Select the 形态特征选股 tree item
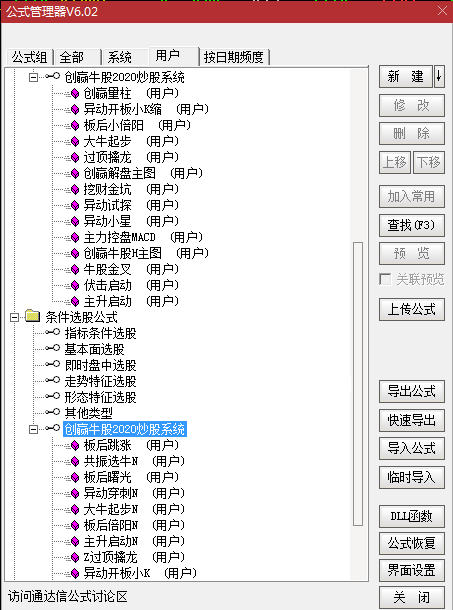Viewport: 453px width, 610px height. [x=100, y=397]
